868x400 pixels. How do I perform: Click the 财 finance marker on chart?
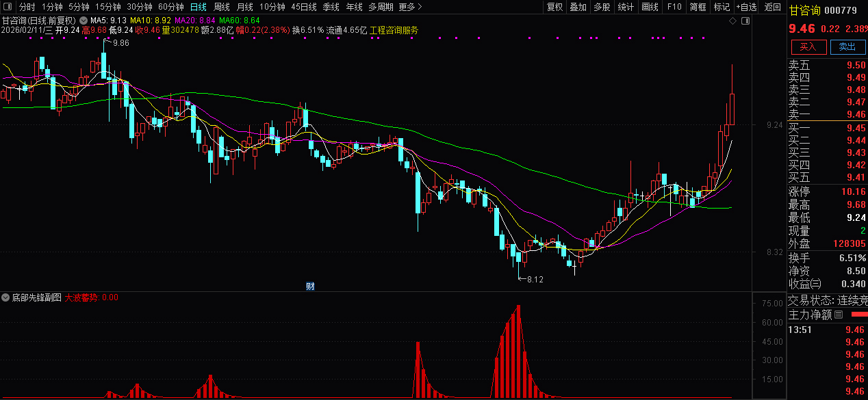310,286
